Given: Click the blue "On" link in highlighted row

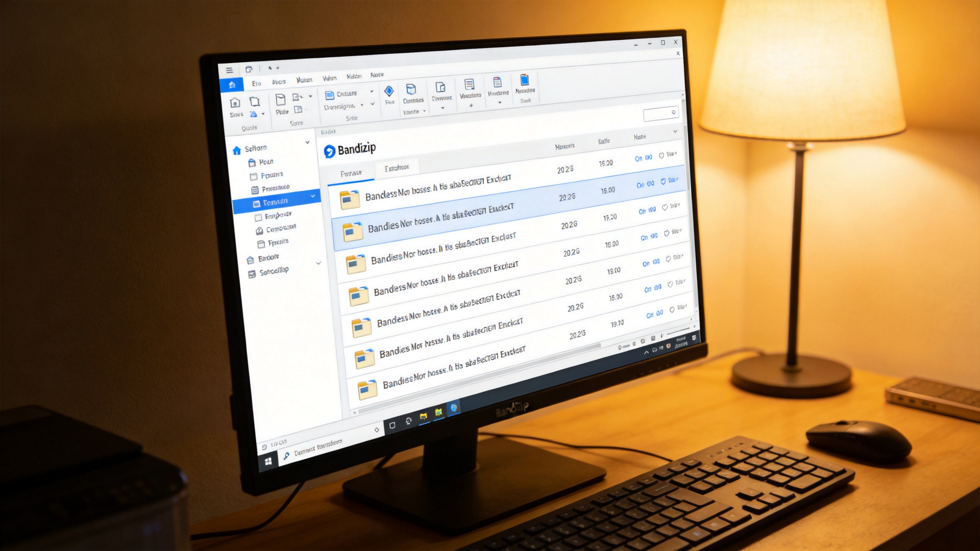Looking at the screenshot, I should 641,185.
